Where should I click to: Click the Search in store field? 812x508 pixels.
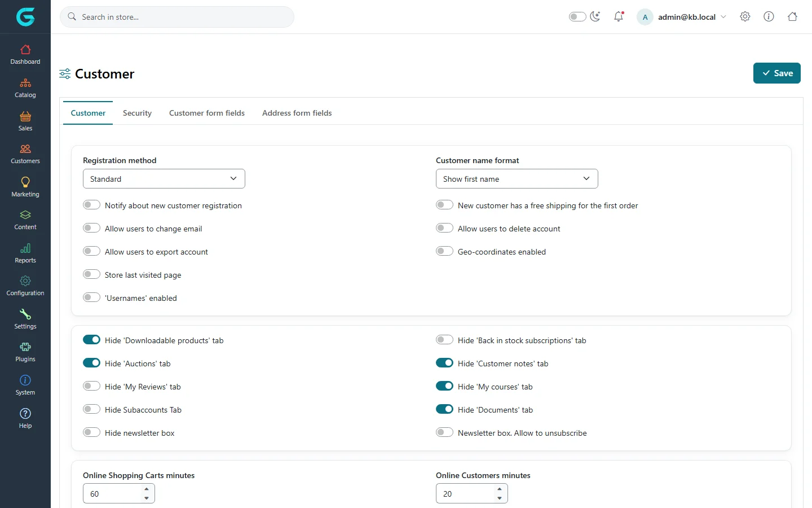pos(177,17)
